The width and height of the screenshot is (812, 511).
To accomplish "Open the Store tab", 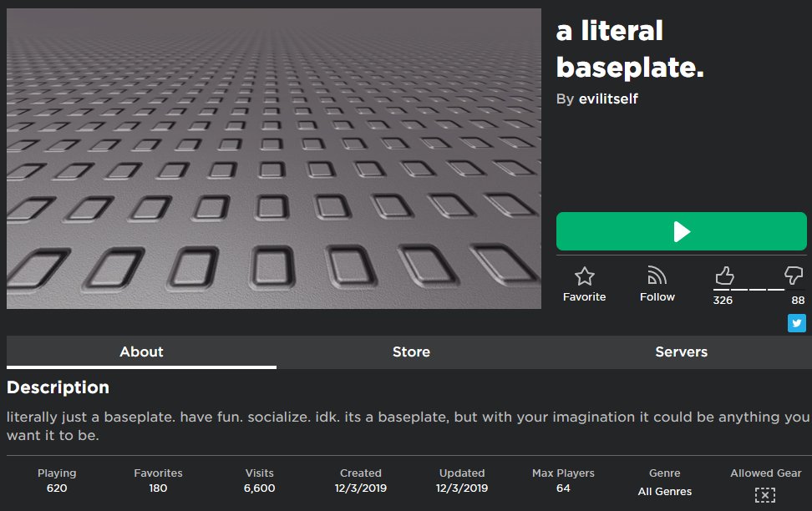I will [x=411, y=352].
